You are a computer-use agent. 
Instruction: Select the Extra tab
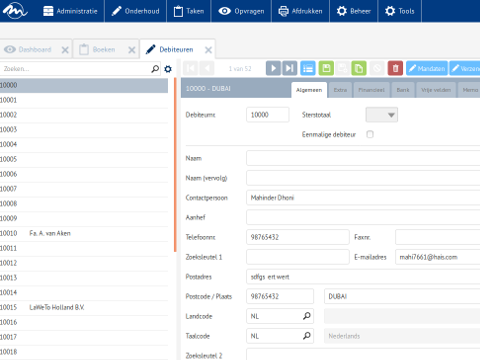[x=340, y=90]
